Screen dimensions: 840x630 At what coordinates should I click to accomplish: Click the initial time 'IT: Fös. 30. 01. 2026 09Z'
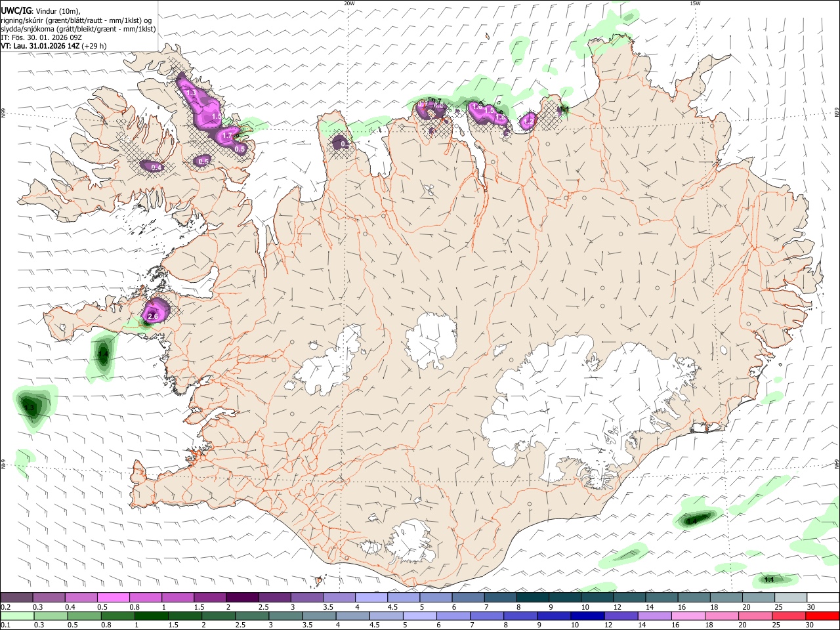(41, 37)
